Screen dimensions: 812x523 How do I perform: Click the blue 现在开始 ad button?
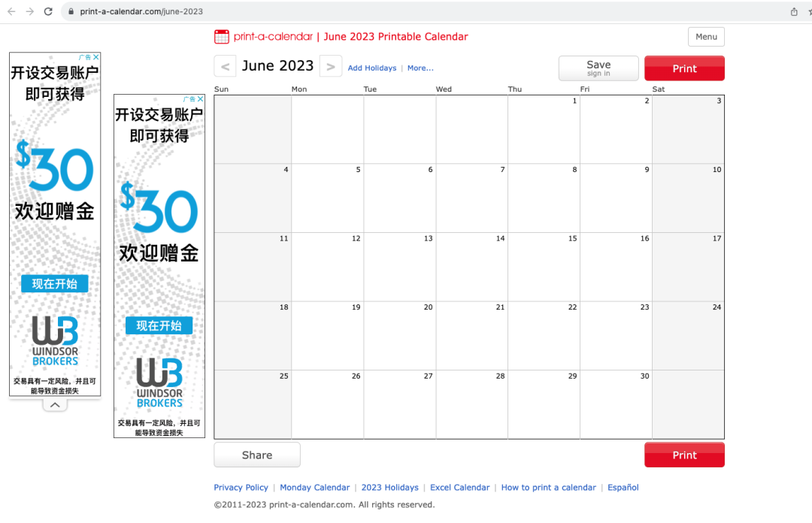point(54,284)
